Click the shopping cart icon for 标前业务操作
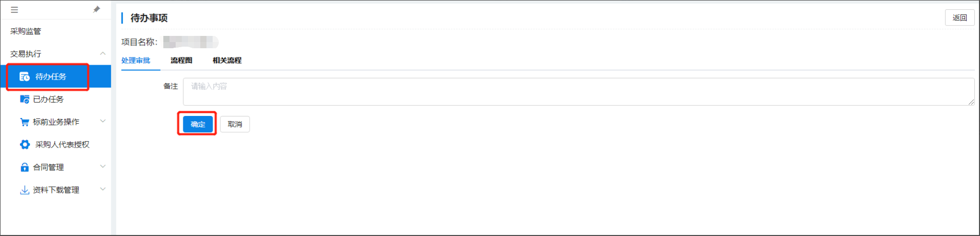The height and width of the screenshot is (236, 980). 25,122
